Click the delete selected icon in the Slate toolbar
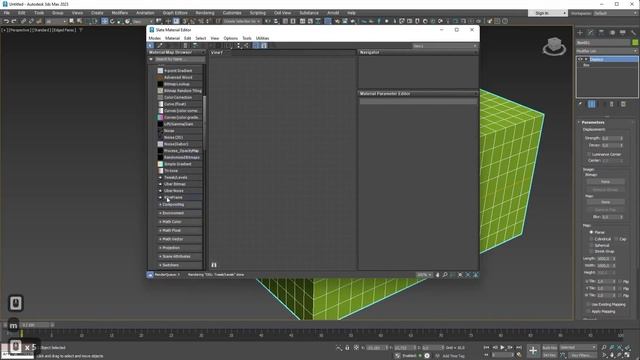This screenshot has width=640, height=360. tap(185, 46)
